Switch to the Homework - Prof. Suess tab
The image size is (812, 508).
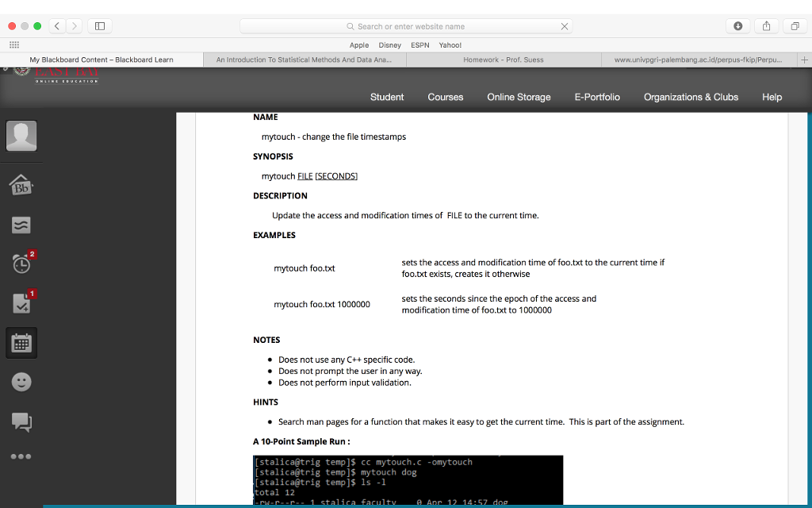tap(504, 60)
